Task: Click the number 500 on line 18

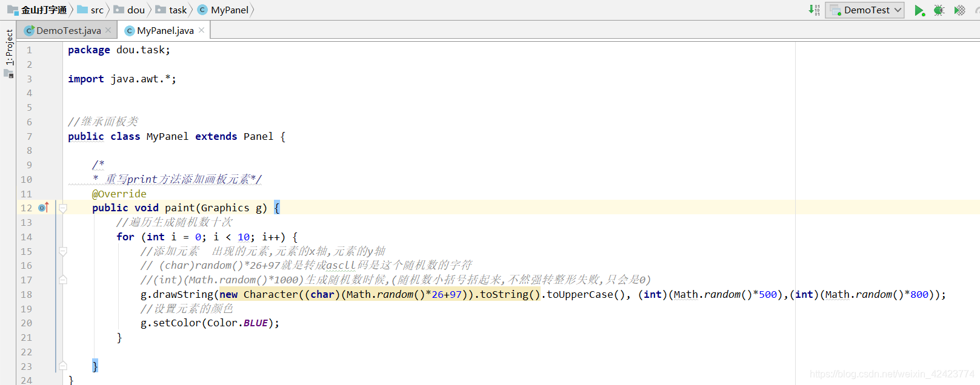Action: coord(767,294)
